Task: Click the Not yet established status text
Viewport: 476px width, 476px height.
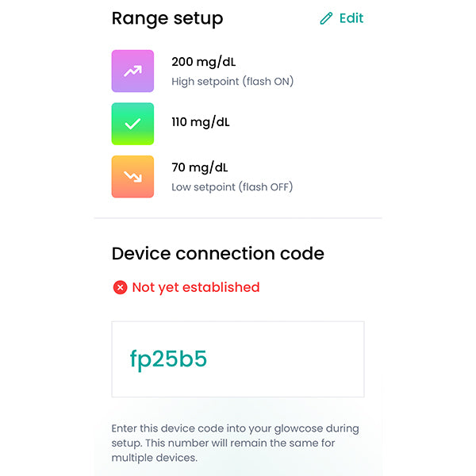Action: coord(195,287)
